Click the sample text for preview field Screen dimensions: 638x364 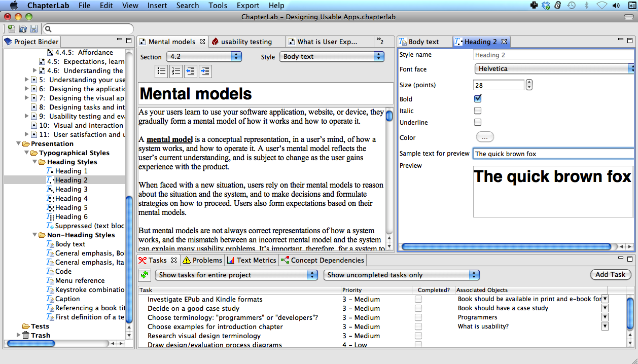coord(553,154)
